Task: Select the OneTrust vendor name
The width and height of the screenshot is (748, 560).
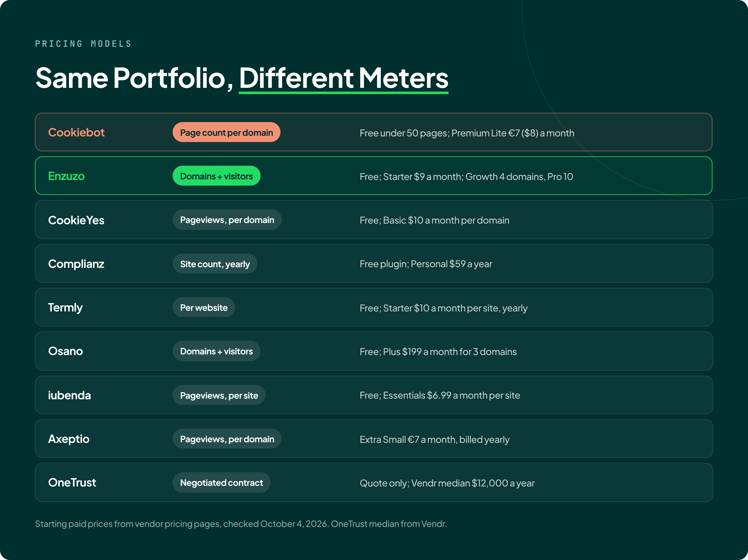Action: (72, 482)
